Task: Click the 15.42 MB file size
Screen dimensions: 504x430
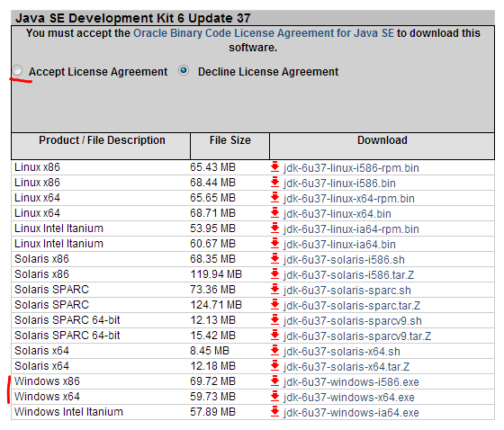Action: coord(212,336)
